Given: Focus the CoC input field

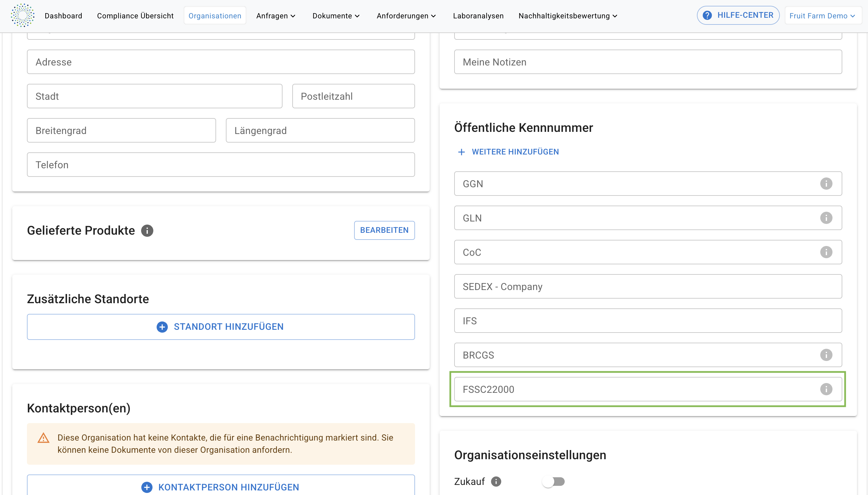Looking at the screenshot, I should [648, 252].
